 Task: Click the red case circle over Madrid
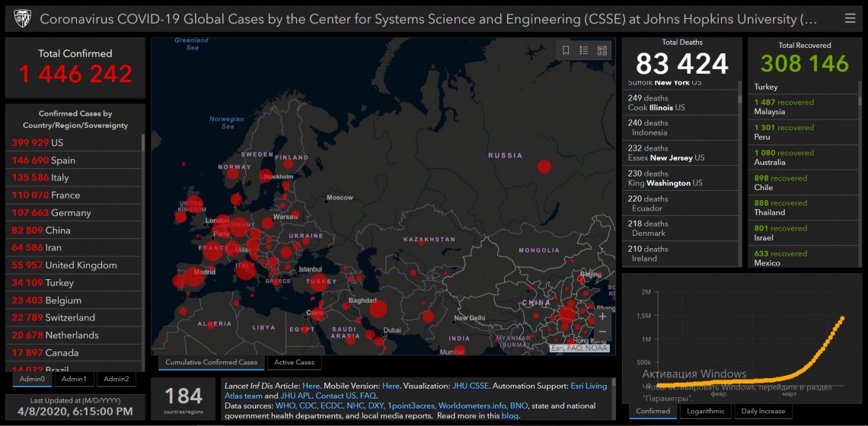click(194, 275)
